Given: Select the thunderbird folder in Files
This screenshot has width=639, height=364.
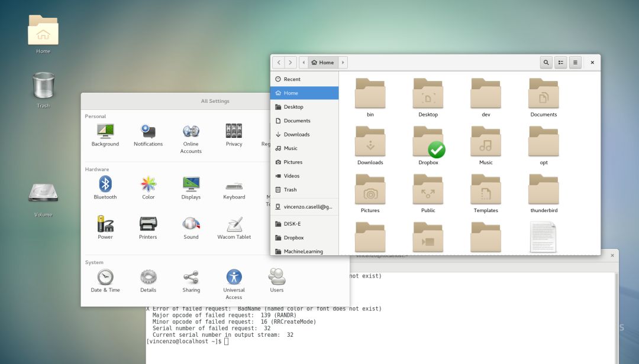Looking at the screenshot, I should pyautogui.click(x=544, y=194).
